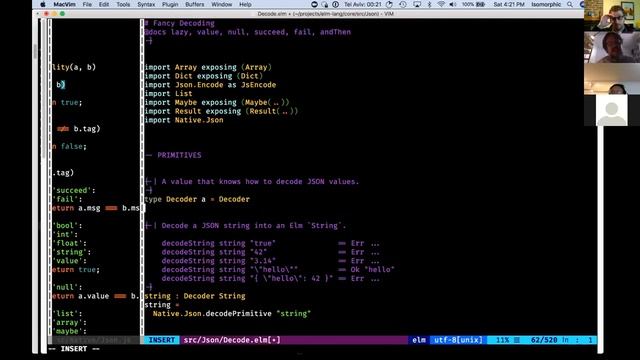This screenshot has width=640, height=360.
Task: Click the Isomorphic user name
Action: click(x=546, y=4)
